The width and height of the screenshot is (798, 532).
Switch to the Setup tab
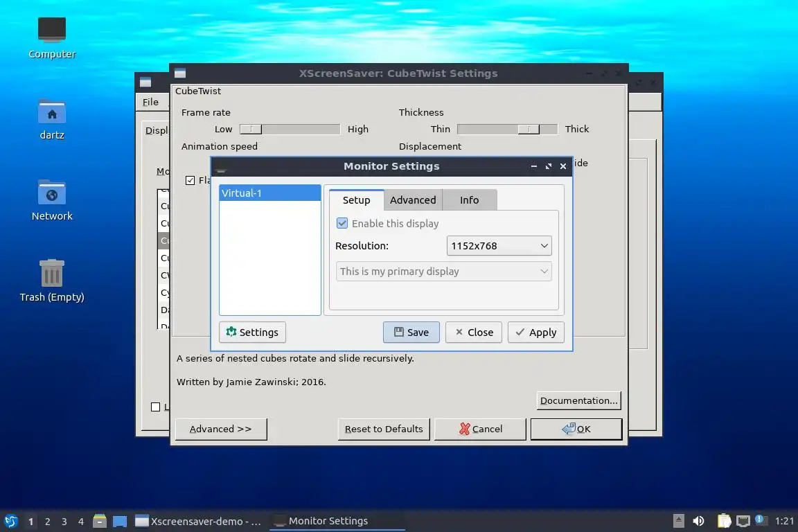pos(356,200)
